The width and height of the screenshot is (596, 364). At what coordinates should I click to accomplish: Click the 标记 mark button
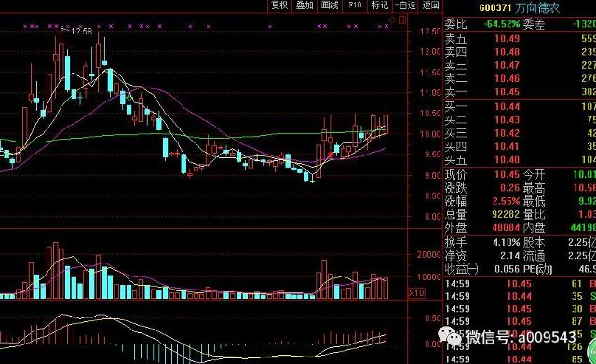[x=380, y=6]
